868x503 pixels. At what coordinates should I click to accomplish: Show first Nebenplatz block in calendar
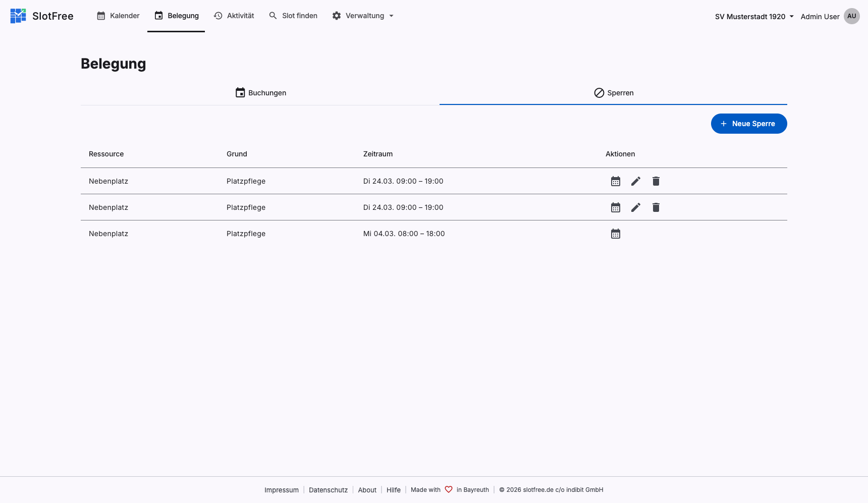point(615,181)
